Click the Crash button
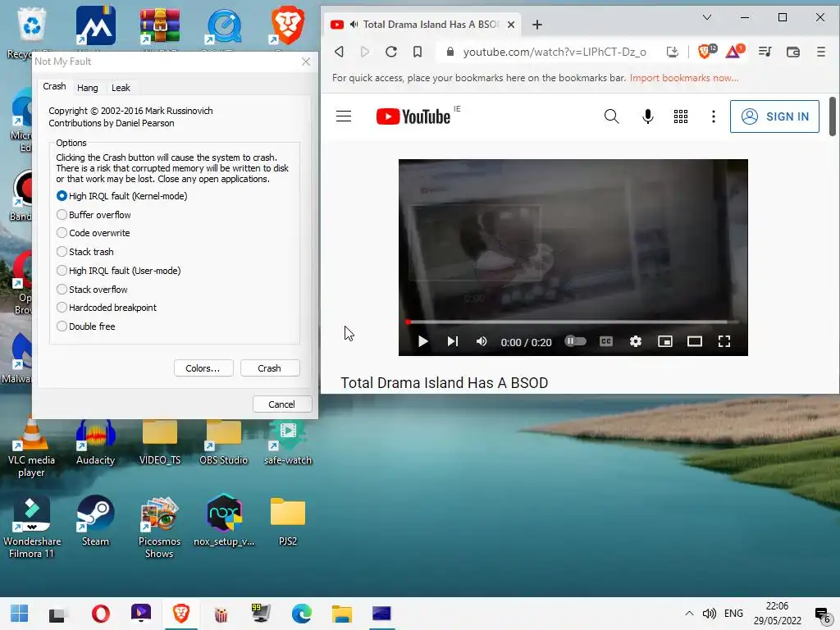840x630 pixels. click(269, 368)
